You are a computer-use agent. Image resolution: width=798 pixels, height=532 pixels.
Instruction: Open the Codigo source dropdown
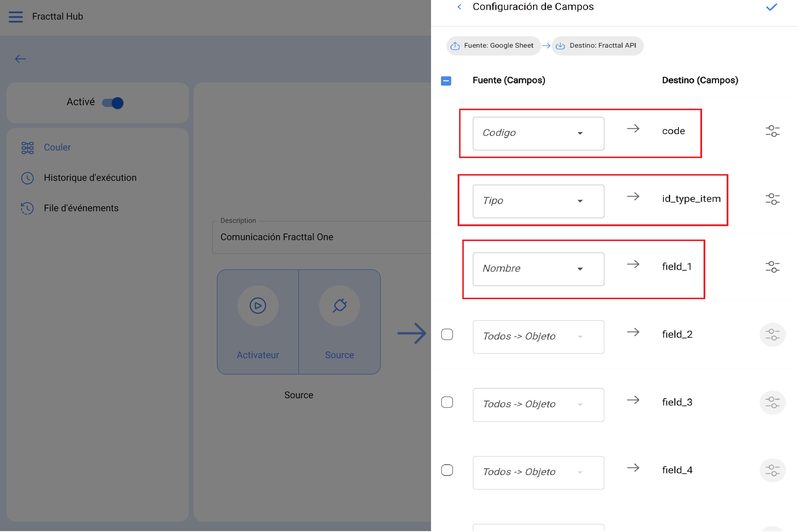[x=538, y=134]
